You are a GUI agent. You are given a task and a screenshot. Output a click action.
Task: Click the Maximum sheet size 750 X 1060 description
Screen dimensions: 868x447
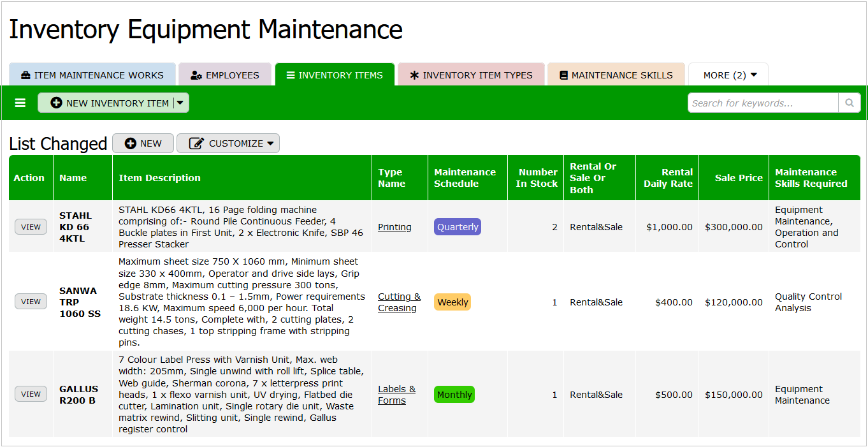pos(242,302)
